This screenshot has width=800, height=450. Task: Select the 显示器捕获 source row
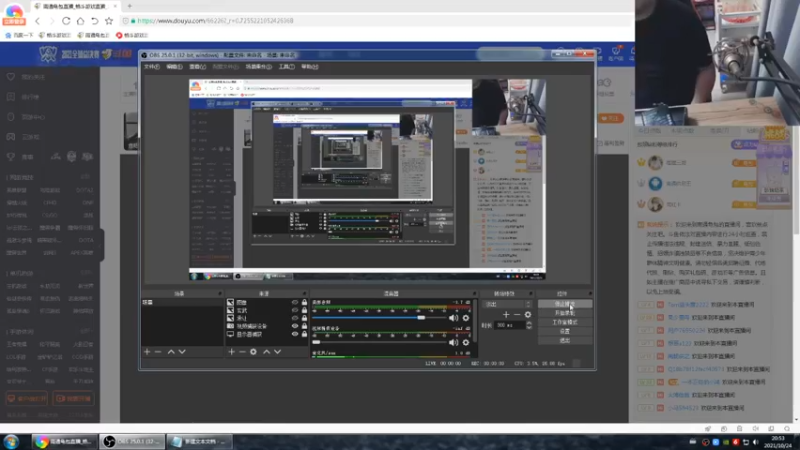coord(267,334)
